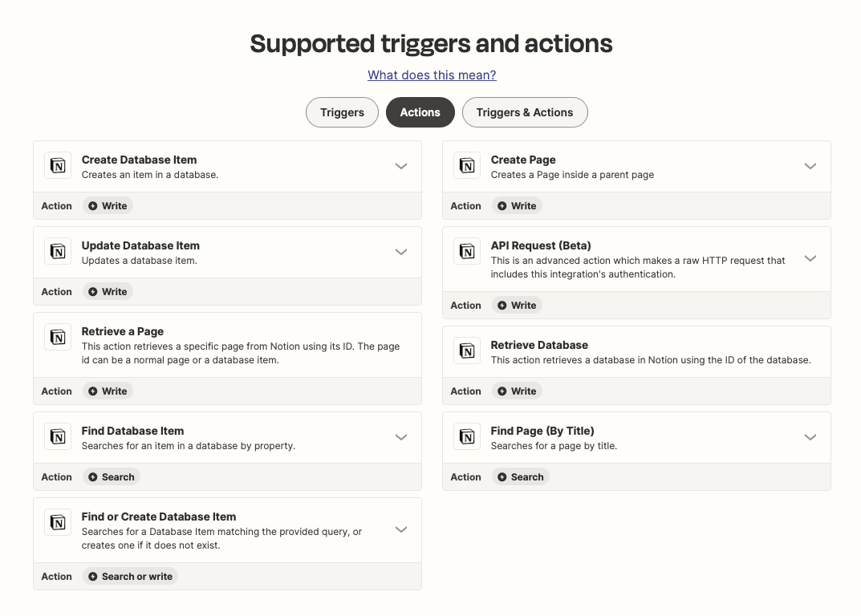Click Notion icon beside Find Database Item
Viewport: 861px width, 616px height.
pyautogui.click(x=58, y=436)
